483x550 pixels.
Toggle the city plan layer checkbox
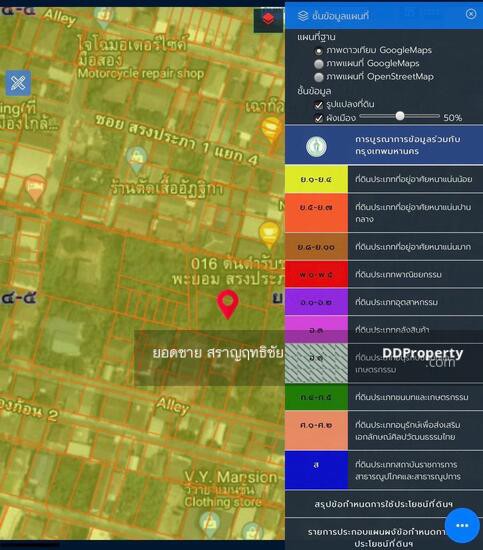[318, 118]
